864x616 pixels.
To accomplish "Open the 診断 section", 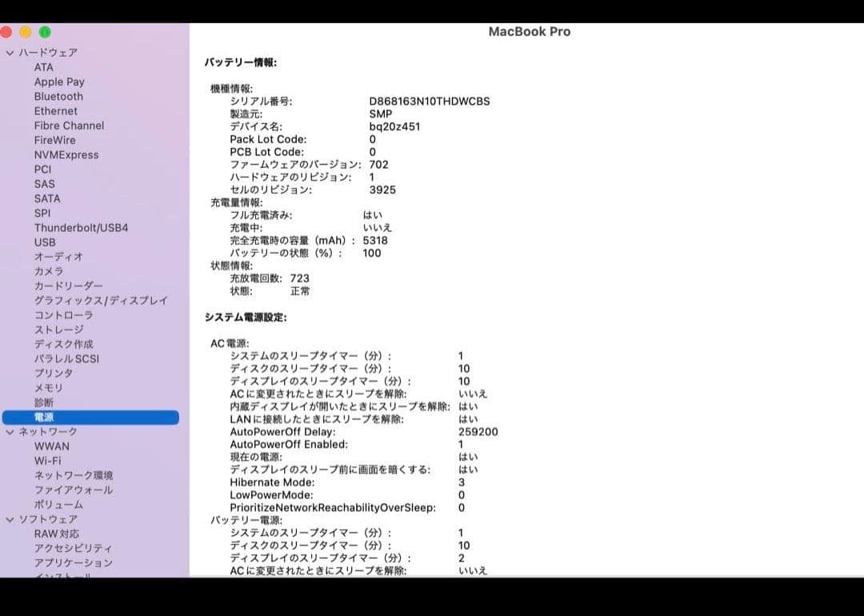I will (x=45, y=402).
